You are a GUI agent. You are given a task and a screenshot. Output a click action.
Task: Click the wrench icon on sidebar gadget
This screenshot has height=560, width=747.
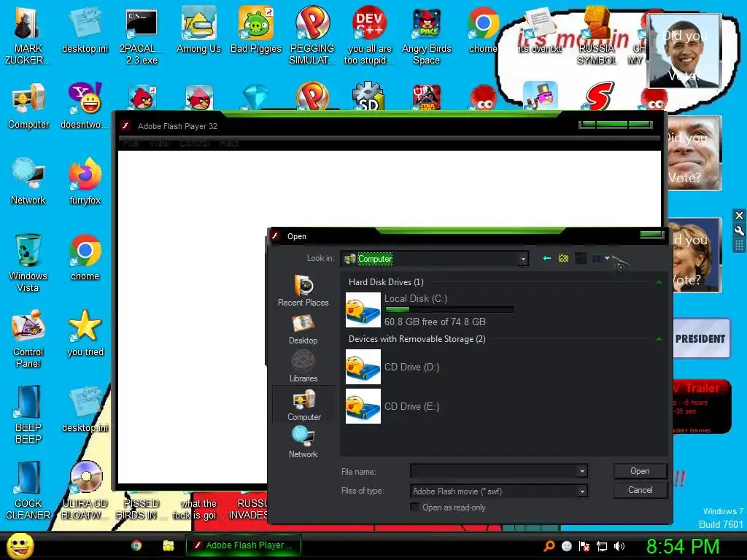point(739,231)
